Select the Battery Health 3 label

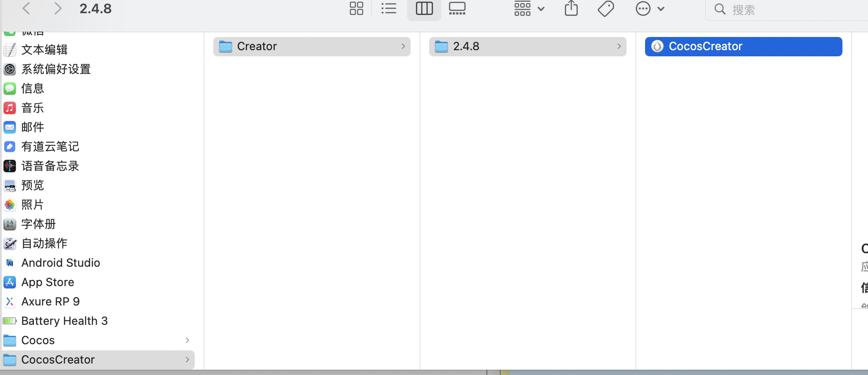[64, 321]
